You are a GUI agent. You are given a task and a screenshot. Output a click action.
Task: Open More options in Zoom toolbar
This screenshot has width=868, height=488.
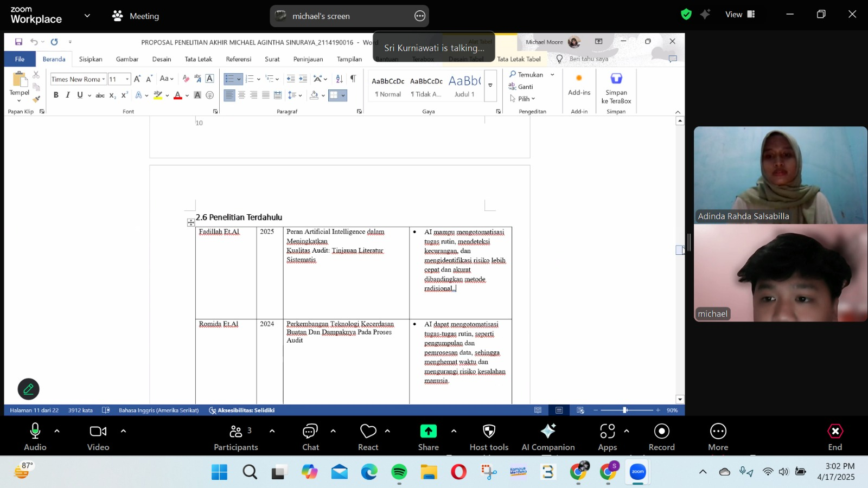[718, 437]
